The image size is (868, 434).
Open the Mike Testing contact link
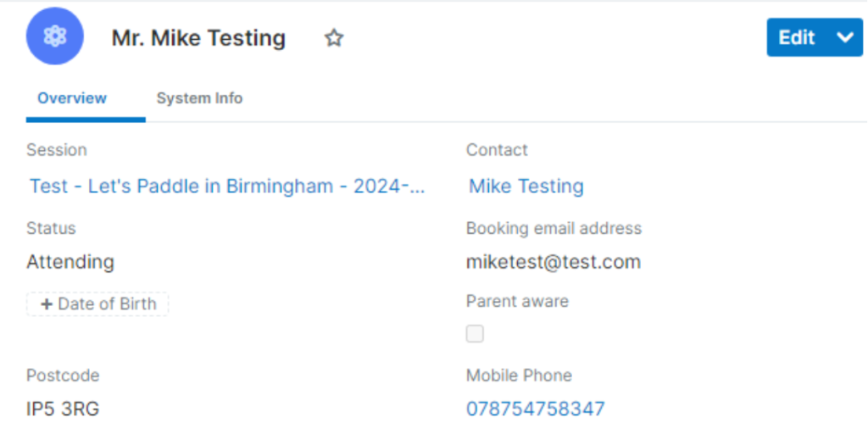point(526,186)
